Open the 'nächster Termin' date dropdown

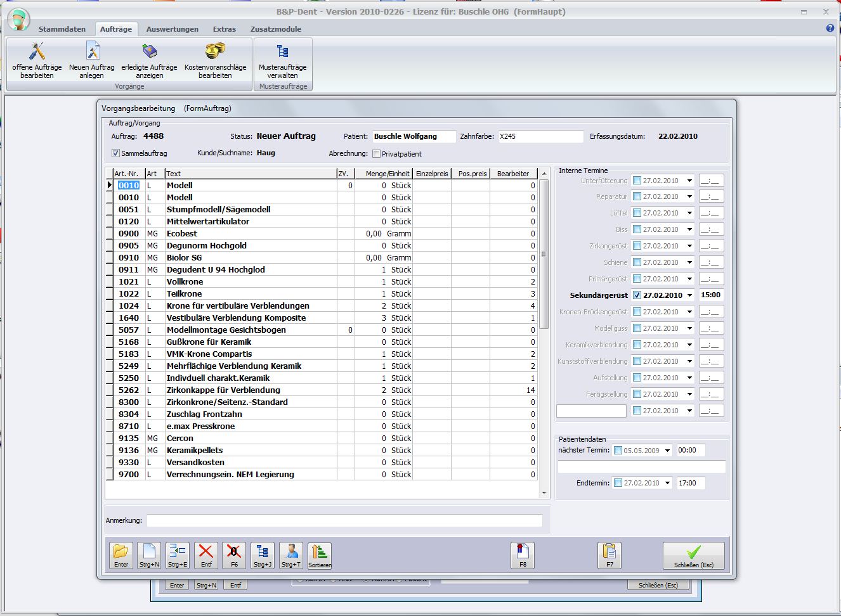coord(667,451)
